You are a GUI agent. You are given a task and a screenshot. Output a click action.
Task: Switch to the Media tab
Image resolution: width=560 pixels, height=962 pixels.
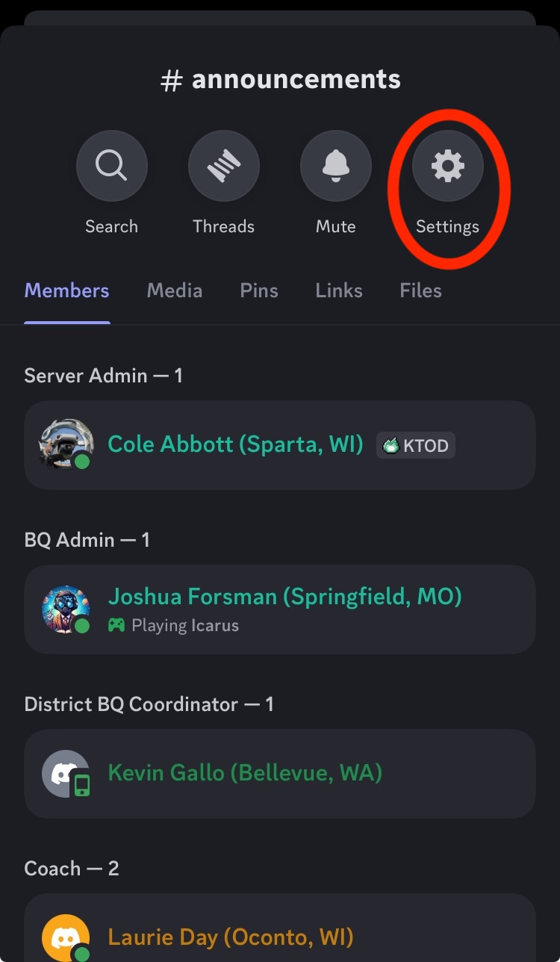tap(174, 291)
